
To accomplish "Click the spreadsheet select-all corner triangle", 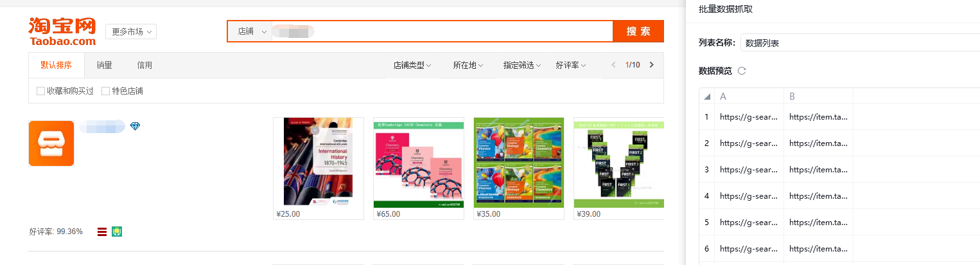I will point(707,96).
